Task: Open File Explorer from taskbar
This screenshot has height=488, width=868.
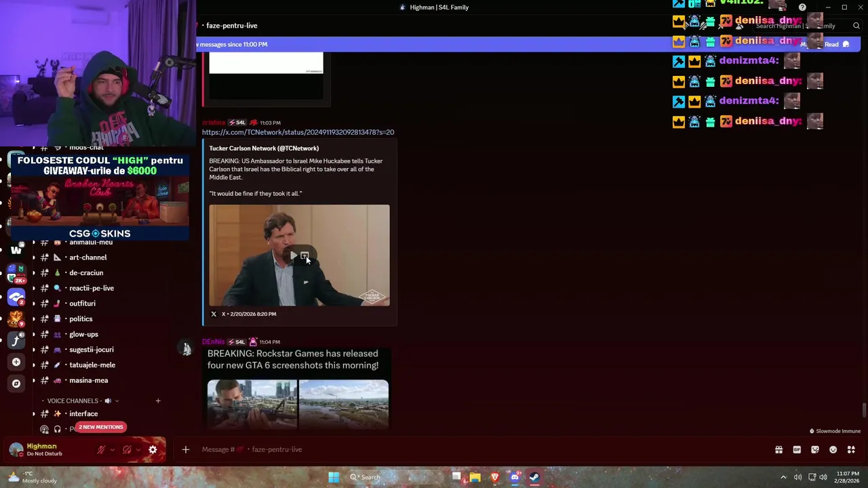Action: click(x=475, y=477)
